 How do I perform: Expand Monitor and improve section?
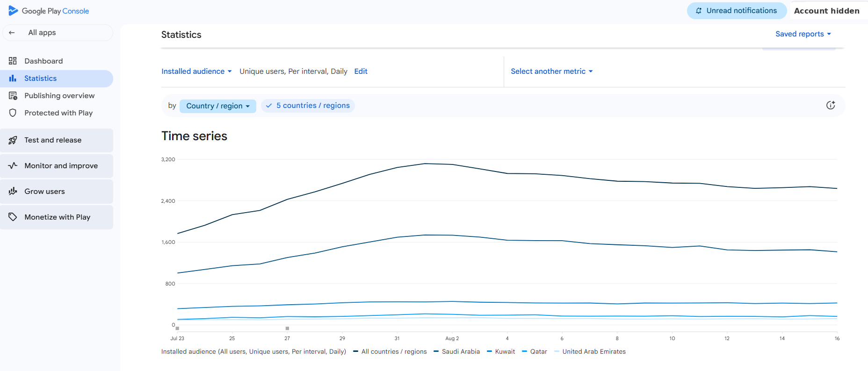point(57,166)
